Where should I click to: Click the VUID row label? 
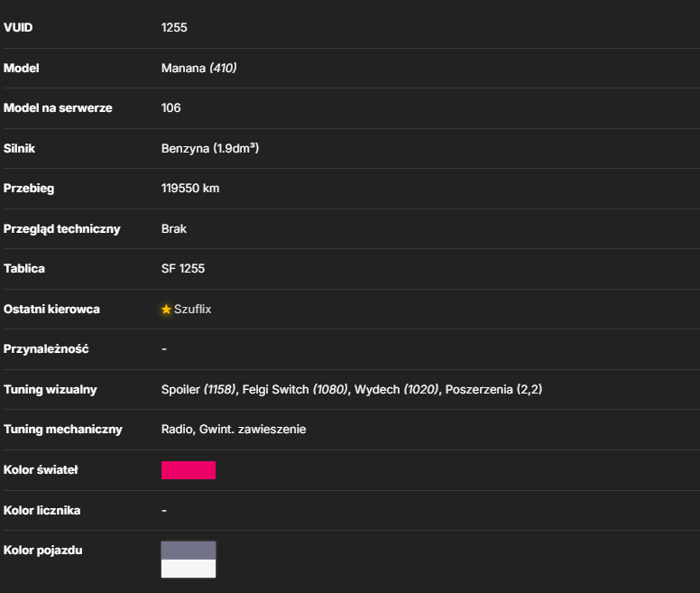click(18, 28)
